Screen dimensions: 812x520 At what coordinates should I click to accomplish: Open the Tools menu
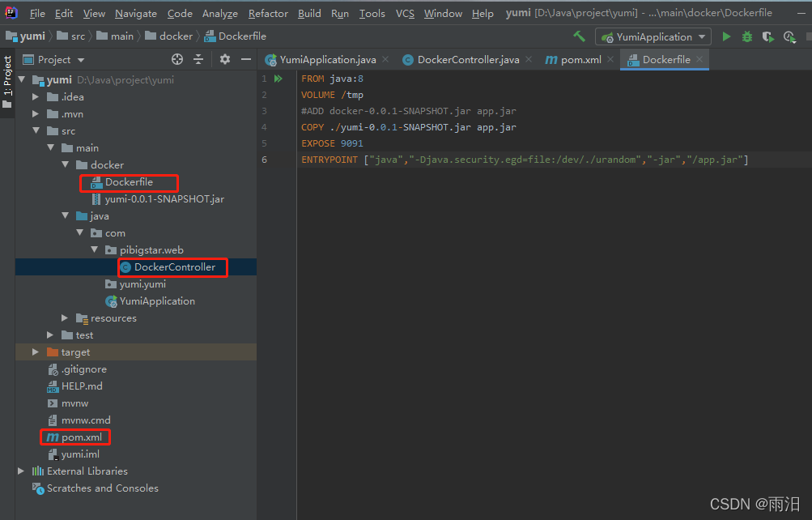point(372,14)
